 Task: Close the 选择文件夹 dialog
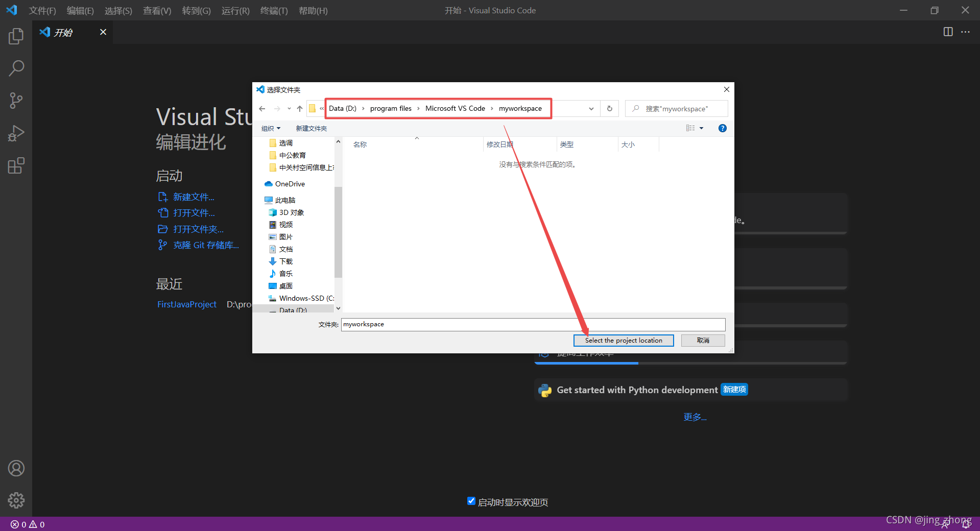click(x=726, y=89)
